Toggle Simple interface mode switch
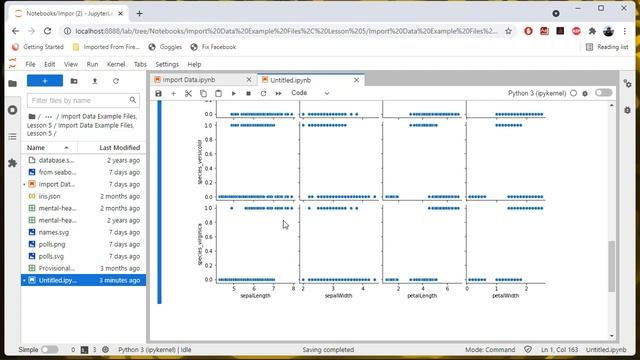The image size is (640, 360). pos(49,349)
